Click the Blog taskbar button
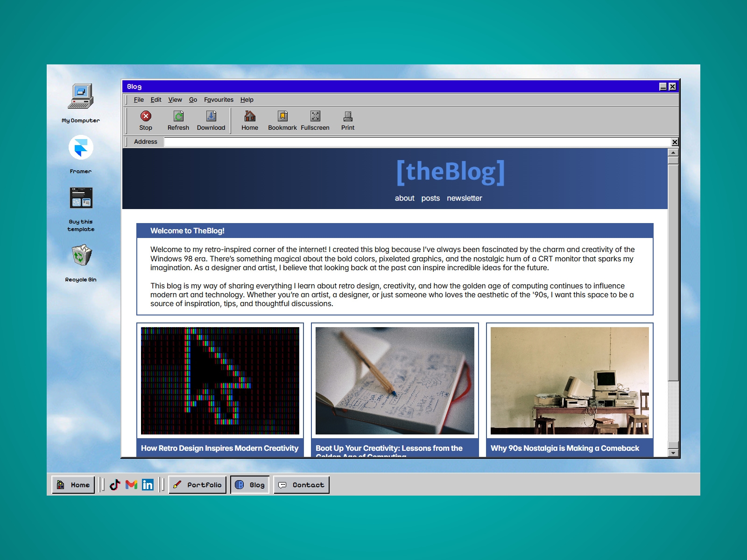The height and width of the screenshot is (560, 747). [250, 485]
